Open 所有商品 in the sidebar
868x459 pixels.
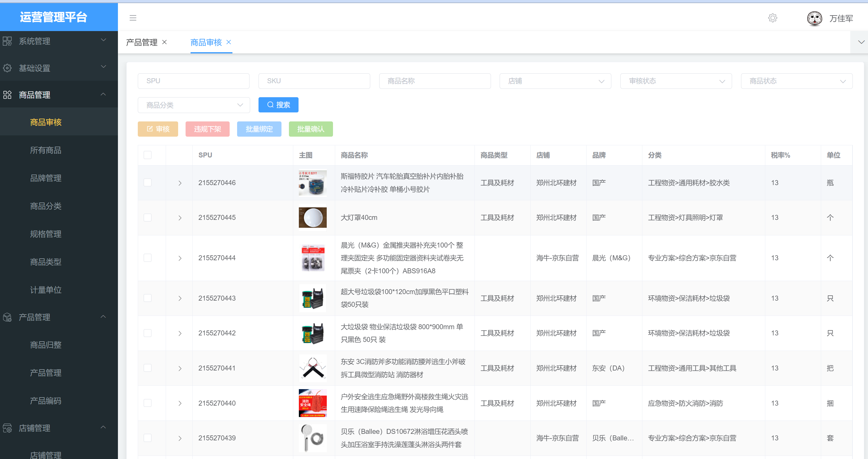pyautogui.click(x=46, y=150)
